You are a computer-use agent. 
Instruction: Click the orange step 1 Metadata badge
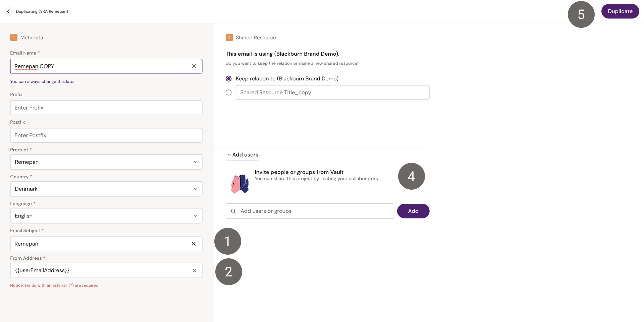pos(14,38)
